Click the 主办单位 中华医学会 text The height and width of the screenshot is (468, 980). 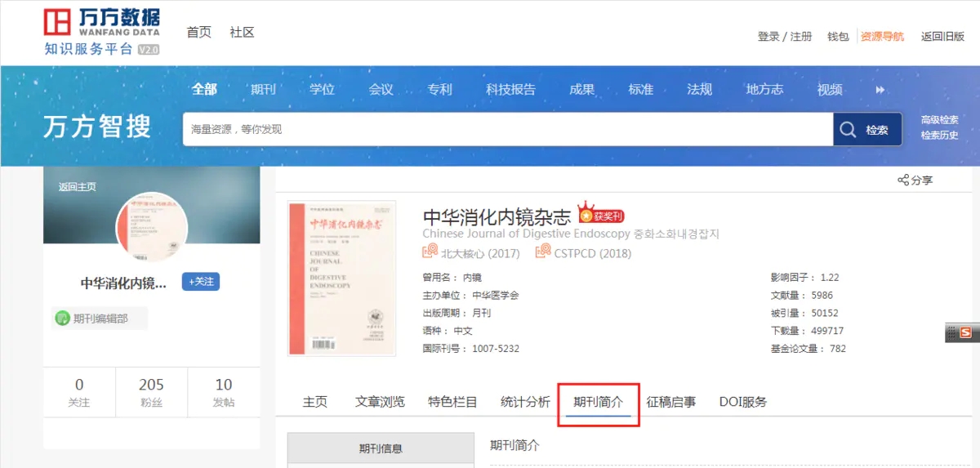pyautogui.click(x=470, y=295)
